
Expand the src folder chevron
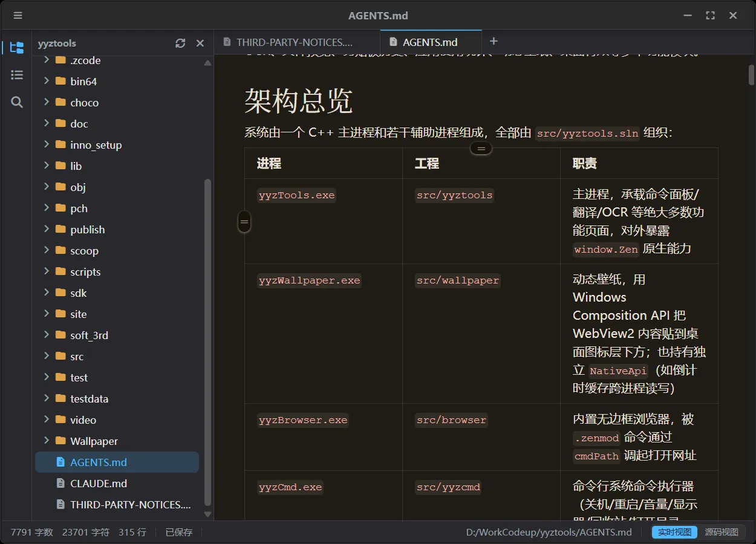[47, 356]
